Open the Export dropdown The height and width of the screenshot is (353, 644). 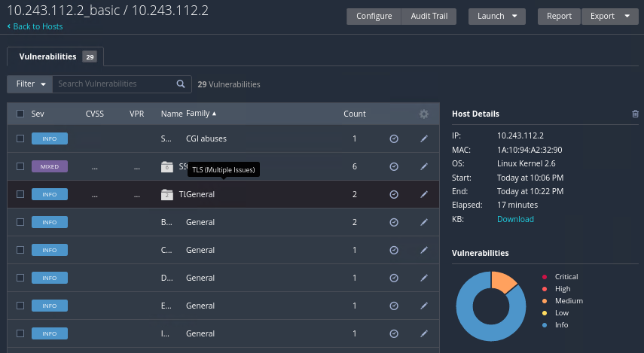[x=609, y=16]
